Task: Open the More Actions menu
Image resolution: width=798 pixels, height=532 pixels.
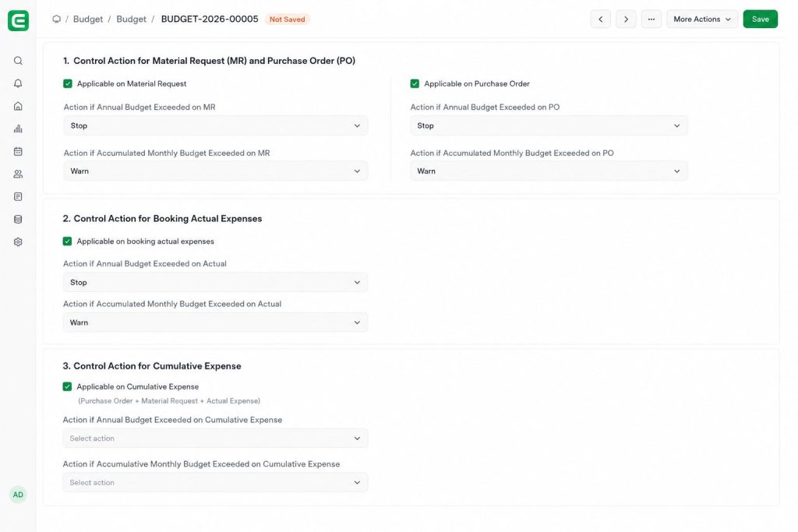Action: coord(702,19)
